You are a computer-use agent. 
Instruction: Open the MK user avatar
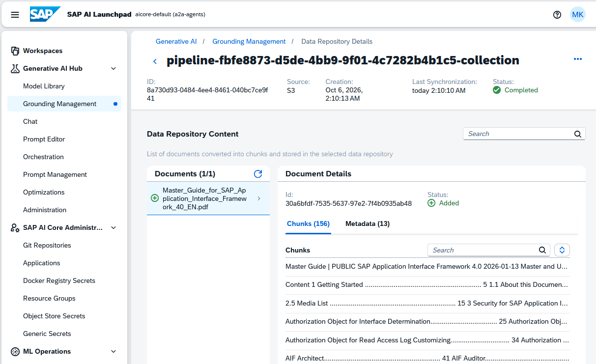[x=578, y=15]
